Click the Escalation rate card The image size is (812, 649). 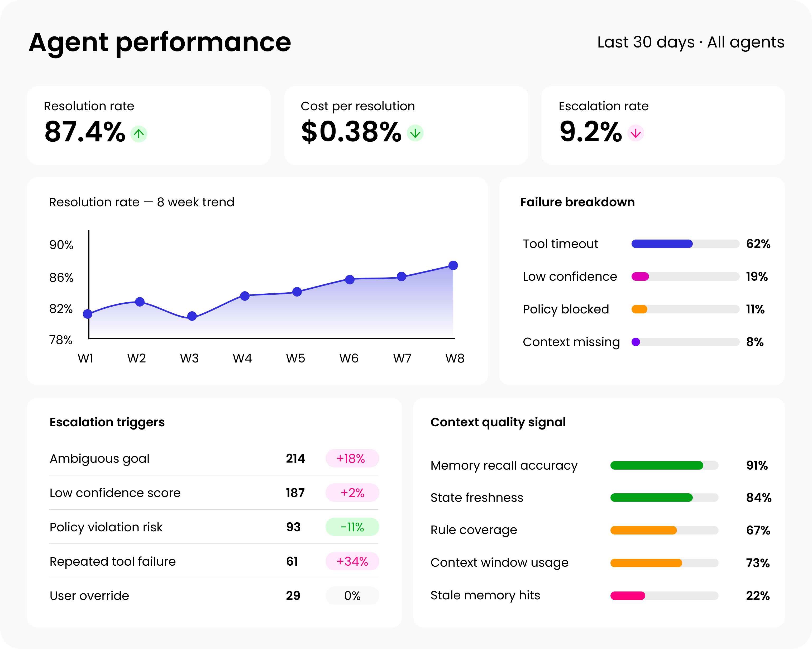663,125
